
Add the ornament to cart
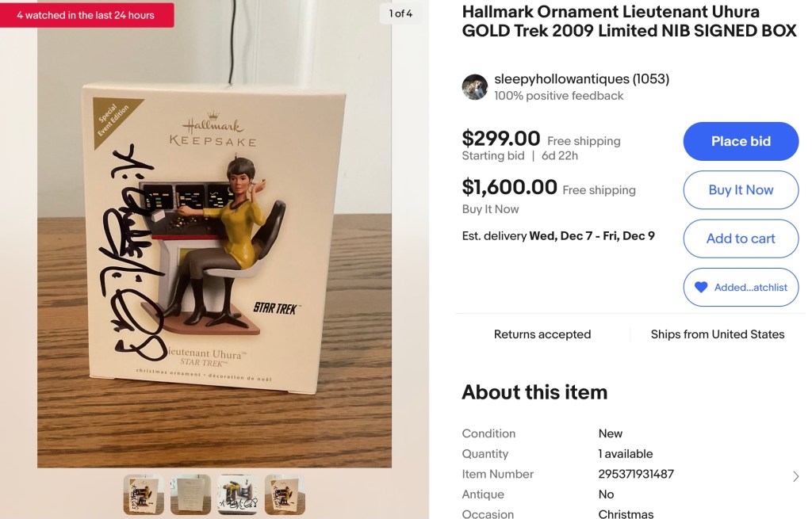[x=741, y=239]
